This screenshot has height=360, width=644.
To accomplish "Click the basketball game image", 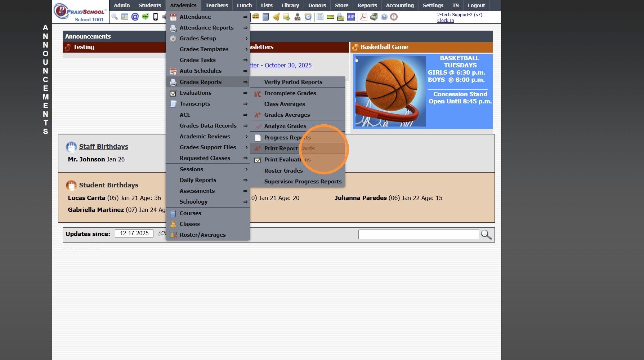I will tap(390, 91).
